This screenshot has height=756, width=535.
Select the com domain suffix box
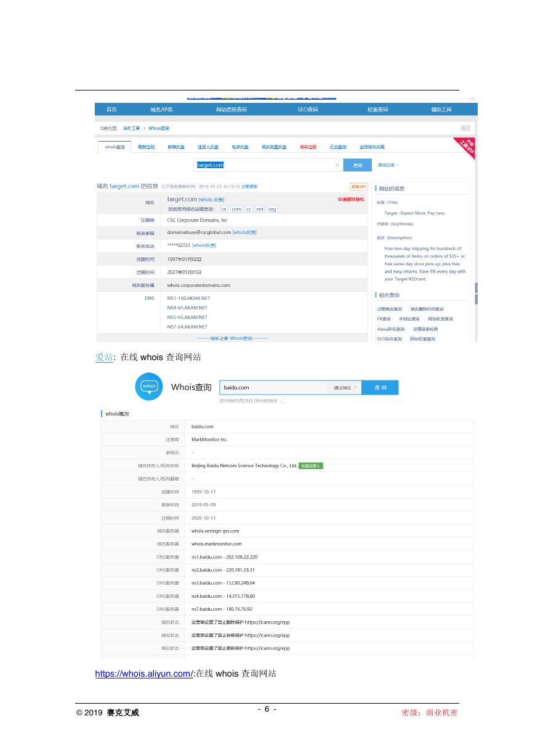click(236, 209)
